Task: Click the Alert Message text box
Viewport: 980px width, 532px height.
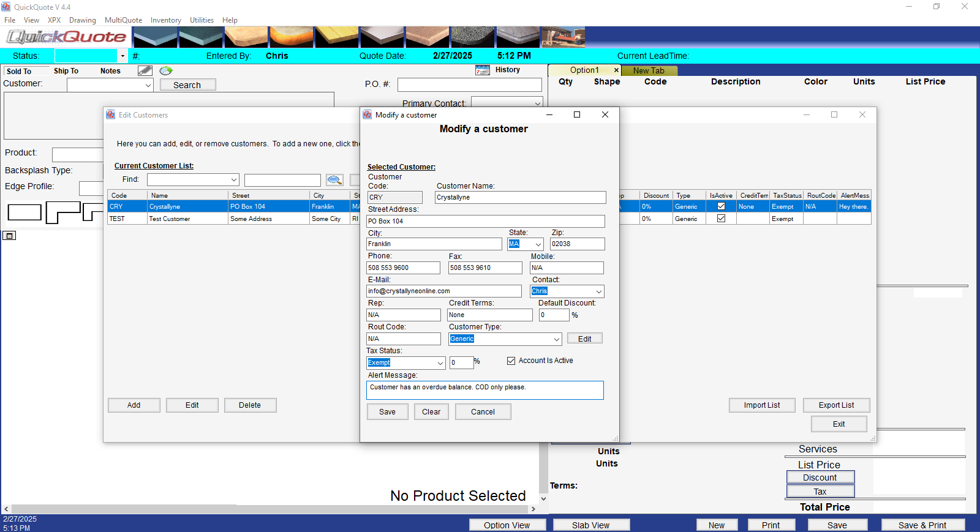Action: pos(485,391)
